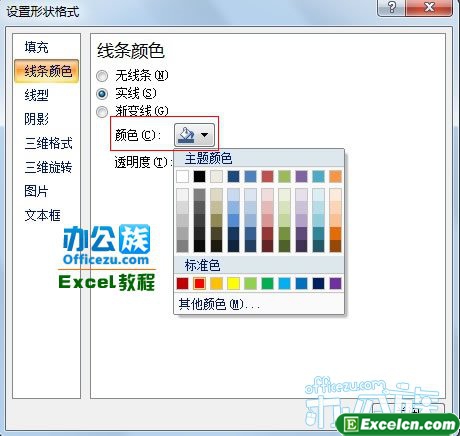Switch to the 线条颜色 category

point(47,71)
